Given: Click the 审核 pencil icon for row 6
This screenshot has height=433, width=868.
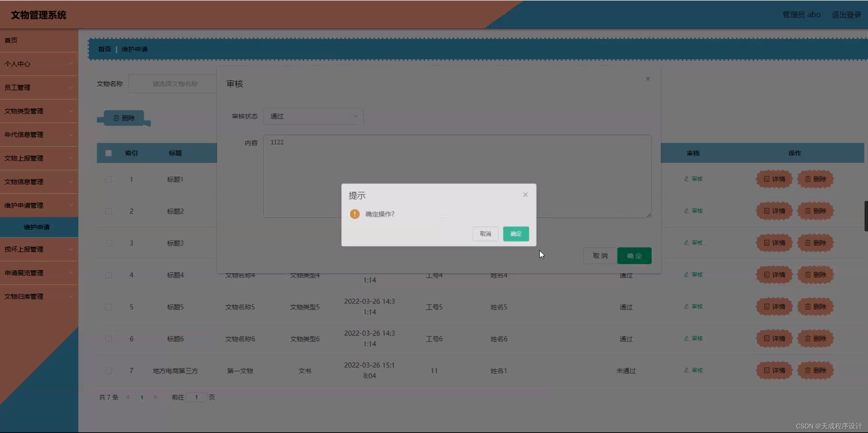Looking at the screenshot, I should (x=686, y=338).
